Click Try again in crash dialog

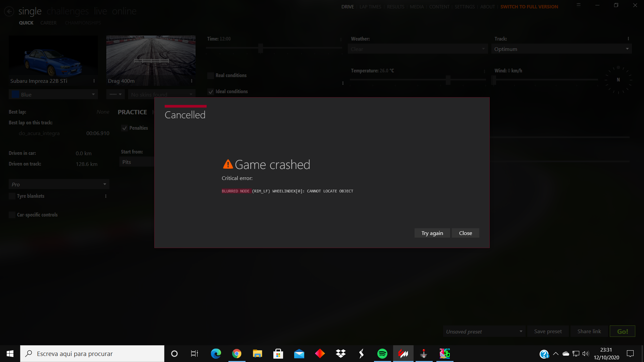pyautogui.click(x=432, y=233)
